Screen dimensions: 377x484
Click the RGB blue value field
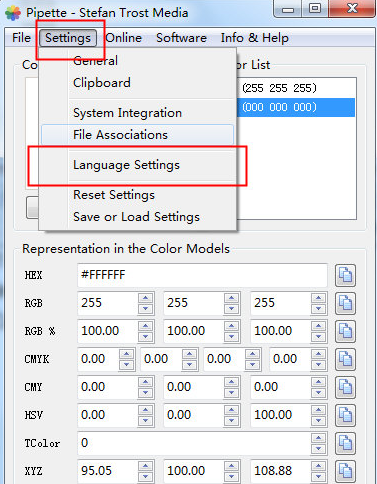click(281, 303)
